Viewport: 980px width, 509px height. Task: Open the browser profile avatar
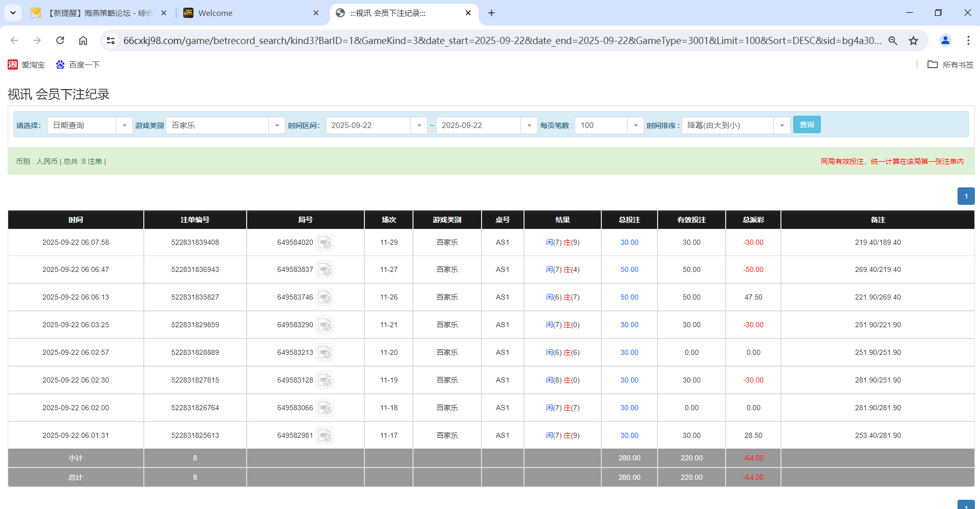[x=945, y=40]
